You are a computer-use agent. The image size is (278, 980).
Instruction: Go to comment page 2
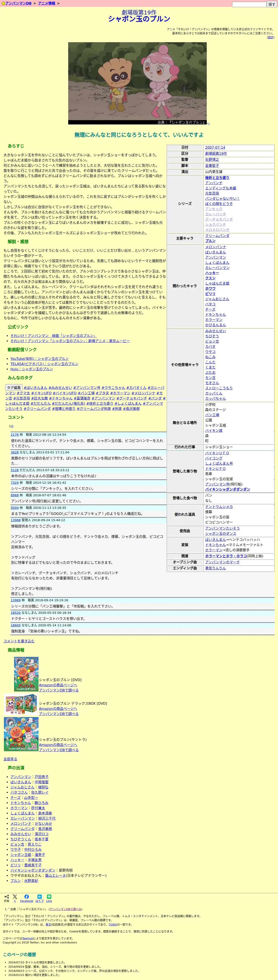pos(12,426)
